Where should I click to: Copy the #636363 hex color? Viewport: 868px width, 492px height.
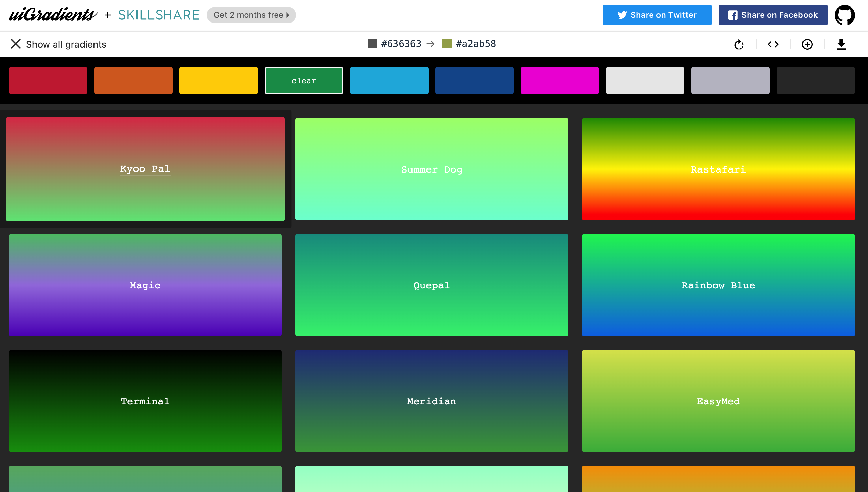click(401, 44)
